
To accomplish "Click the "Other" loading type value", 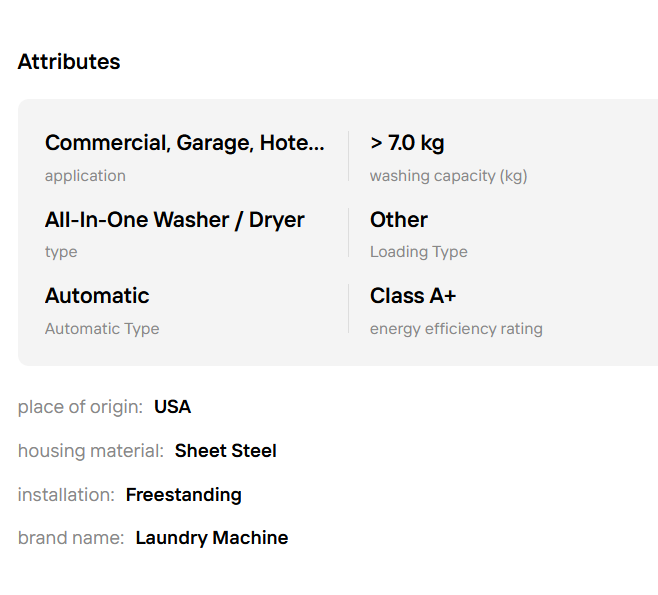I will 399,220.
